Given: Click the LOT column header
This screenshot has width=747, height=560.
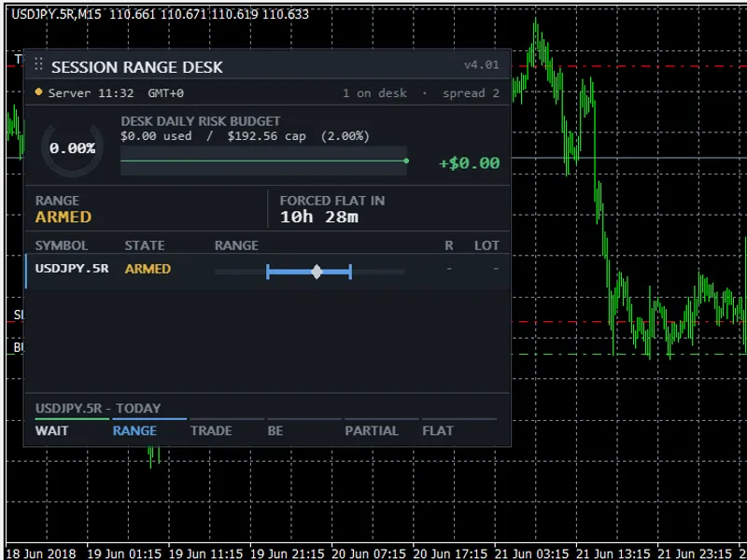Looking at the screenshot, I should (486, 245).
